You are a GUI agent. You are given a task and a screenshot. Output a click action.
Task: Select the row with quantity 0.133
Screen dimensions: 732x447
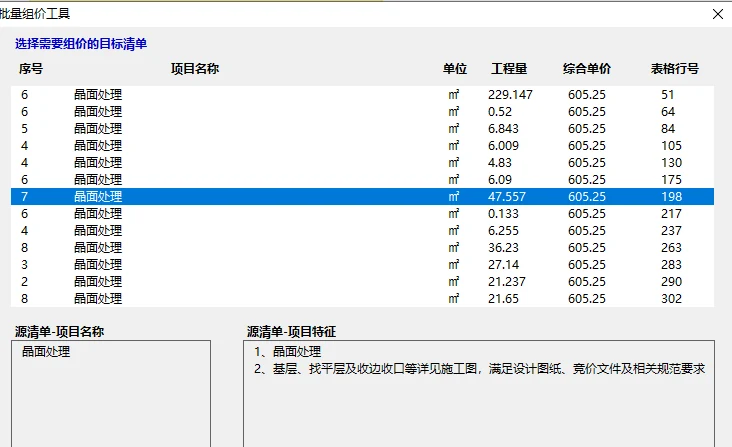(x=362, y=214)
